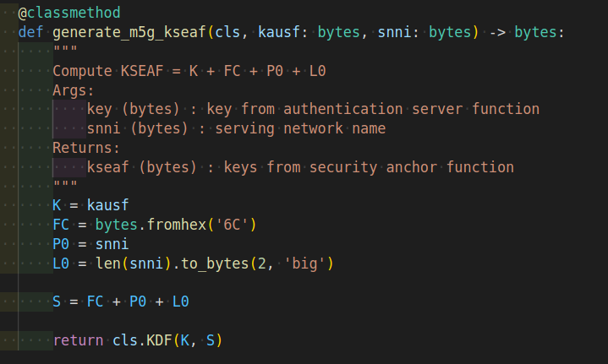The width and height of the screenshot is (608, 364).
Task: Click the S variable on concatenation line
Action: pyautogui.click(x=57, y=302)
